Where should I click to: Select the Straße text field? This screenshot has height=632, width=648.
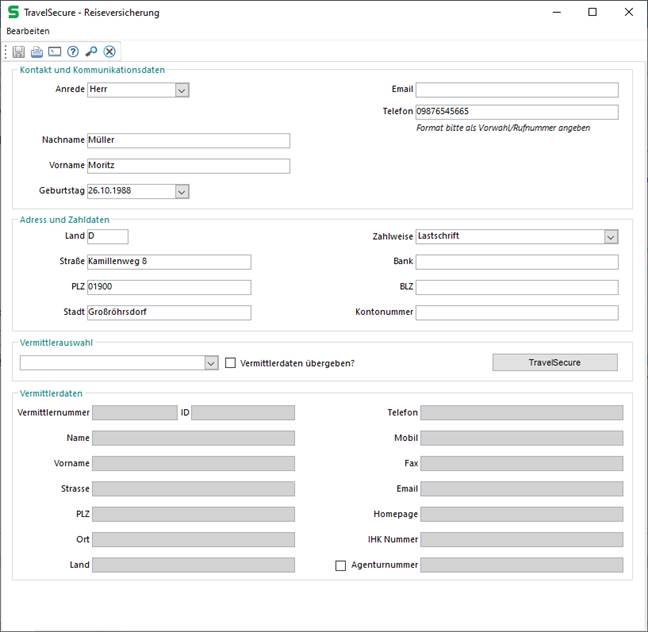coord(168,262)
